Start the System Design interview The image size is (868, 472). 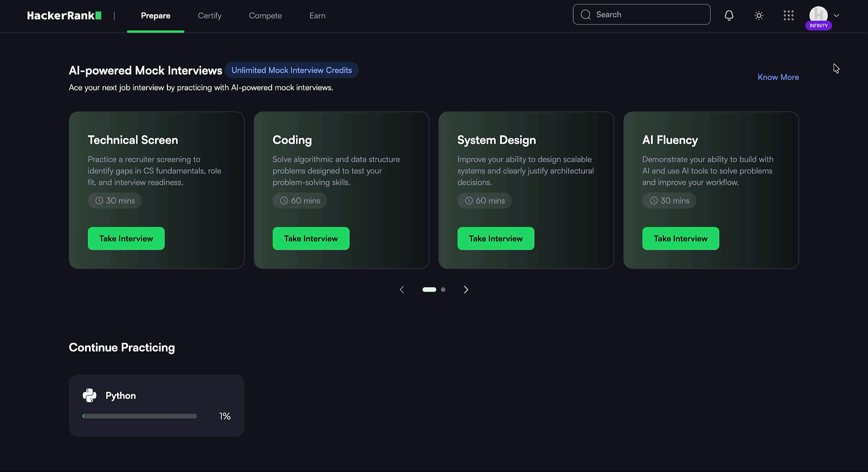[496, 238]
